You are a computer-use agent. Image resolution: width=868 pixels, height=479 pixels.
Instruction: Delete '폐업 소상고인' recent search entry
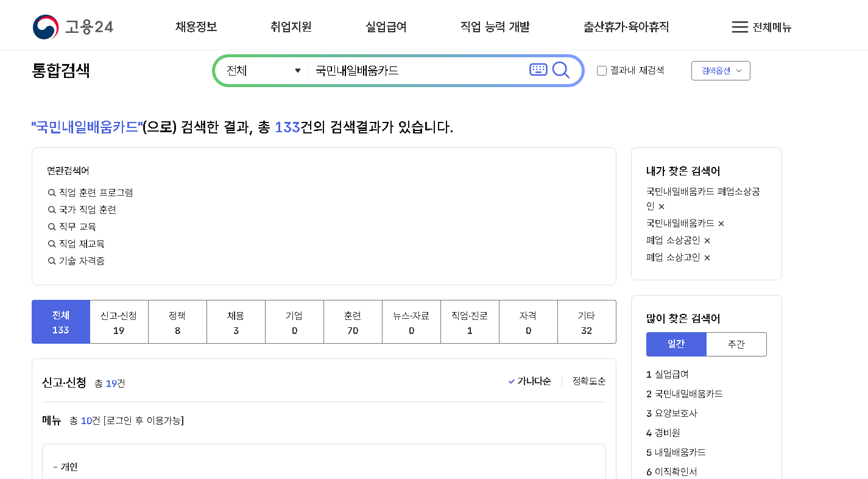707,258
